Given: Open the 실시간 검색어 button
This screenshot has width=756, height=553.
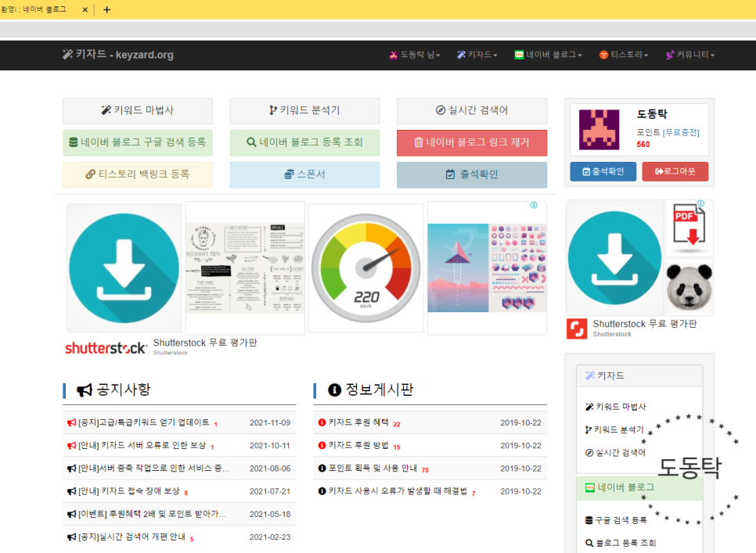Looking at the screenshot, I should click(472, 110).
